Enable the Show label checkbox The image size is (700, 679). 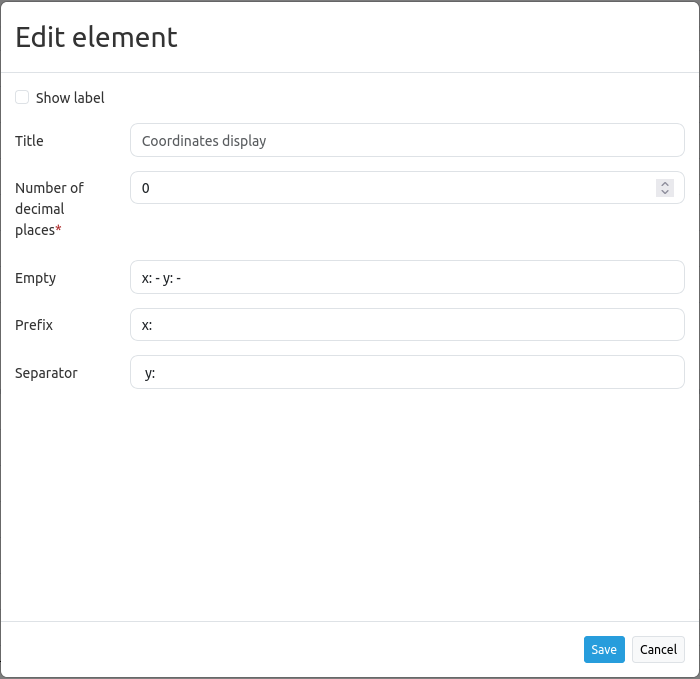coord(22,98)
